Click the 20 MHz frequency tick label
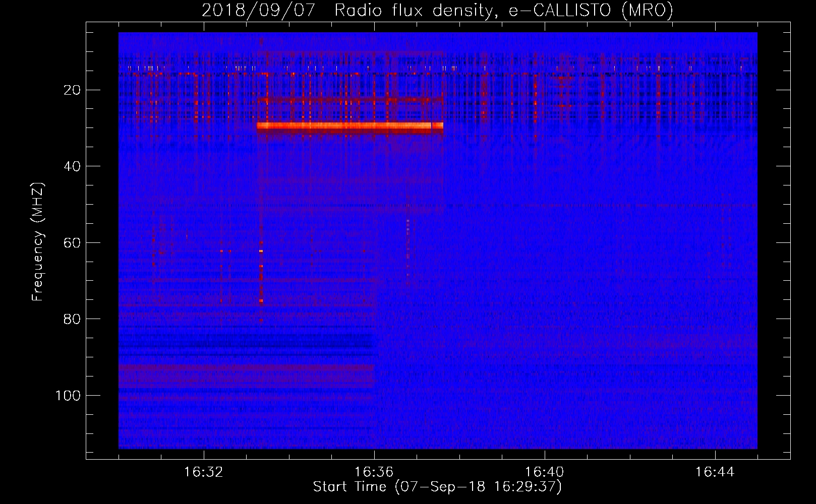This screenshot has height=504, width=816. [73, 90]
